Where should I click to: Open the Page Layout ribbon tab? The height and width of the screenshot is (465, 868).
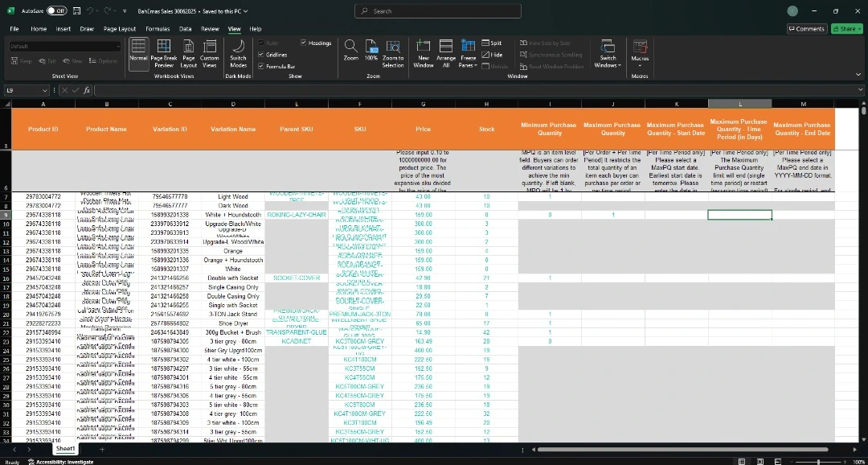pyautogui.click(x=120, y=29)
